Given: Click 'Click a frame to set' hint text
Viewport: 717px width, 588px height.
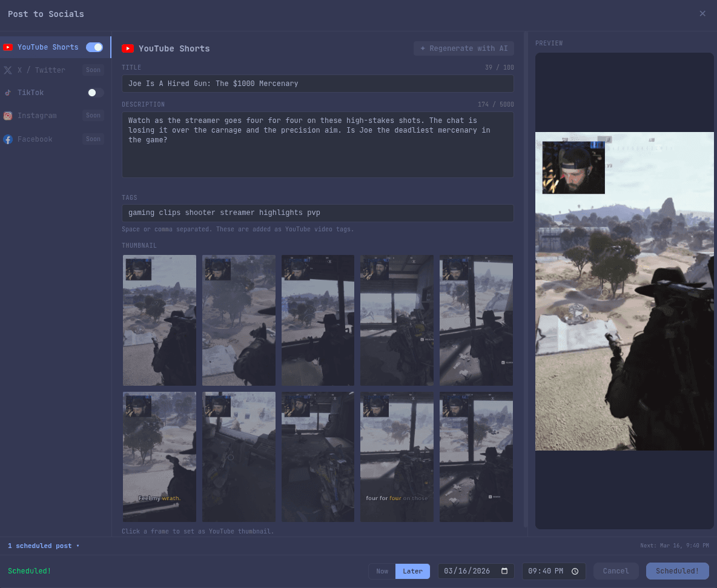Looking at the screenshot, I should click(197, 531).
